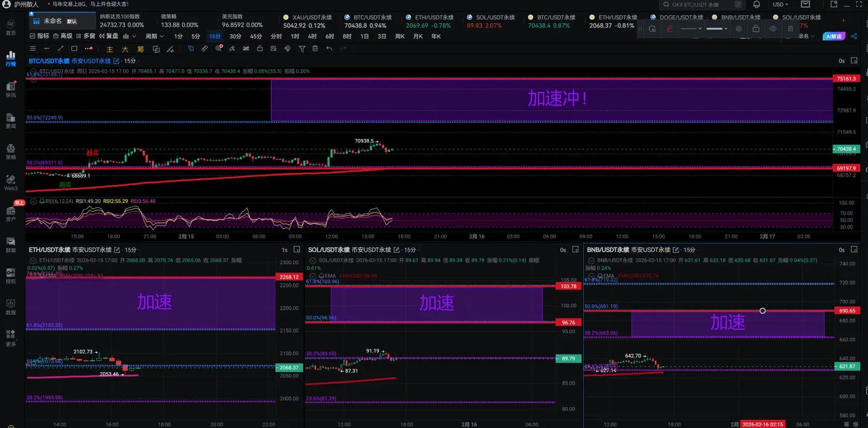The image size is (868, 428).
Task: Open 快讯 news flash in sidebar
Action: point(11,89)
